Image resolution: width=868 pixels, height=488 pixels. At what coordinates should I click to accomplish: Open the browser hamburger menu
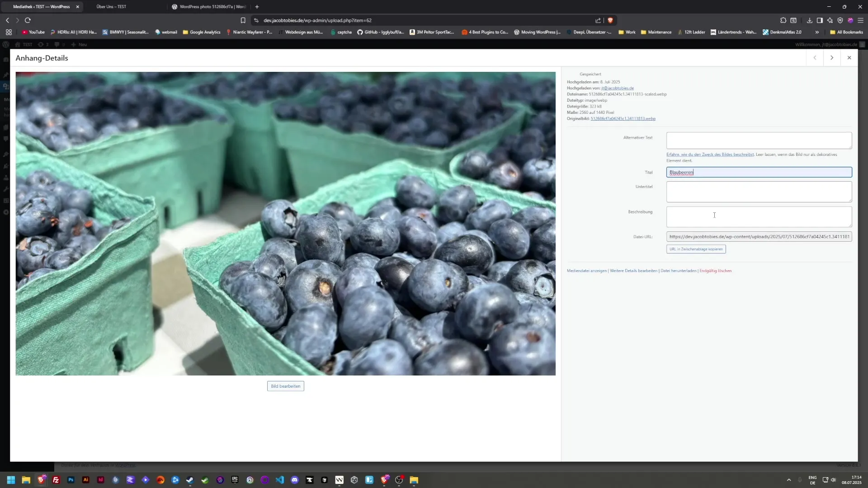(861, 20)
